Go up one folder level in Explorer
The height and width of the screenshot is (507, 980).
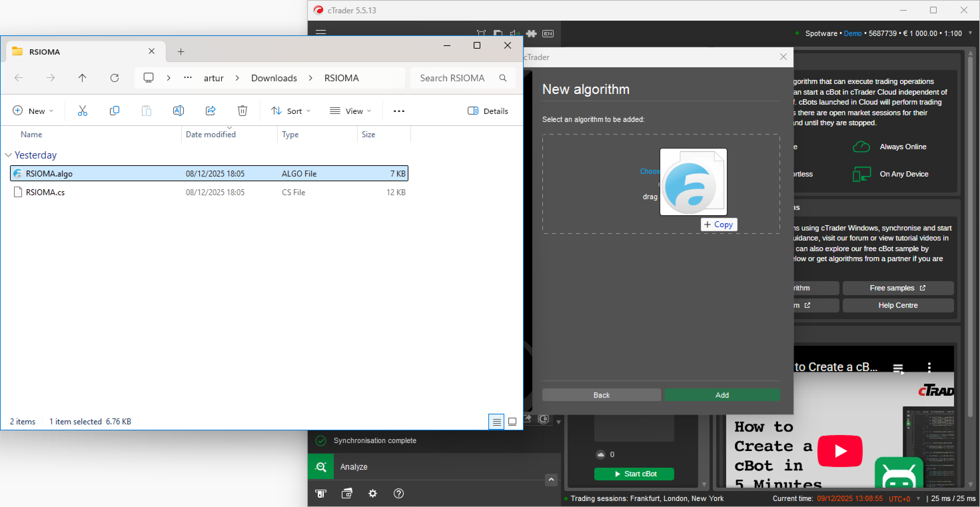pyautogui.click(x=82, y=78)
